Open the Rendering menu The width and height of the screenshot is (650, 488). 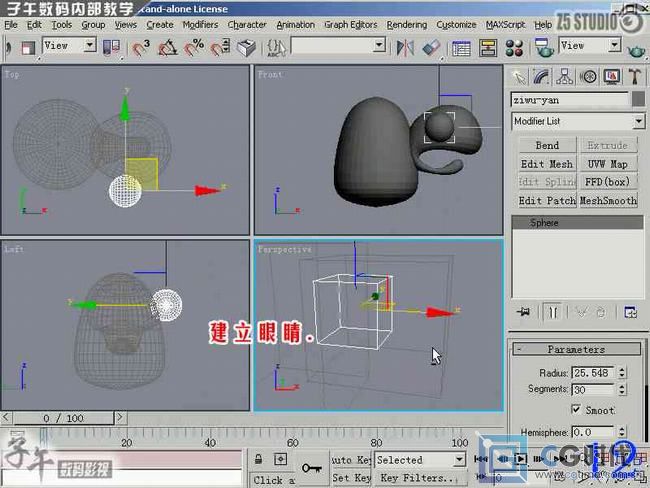407,25
